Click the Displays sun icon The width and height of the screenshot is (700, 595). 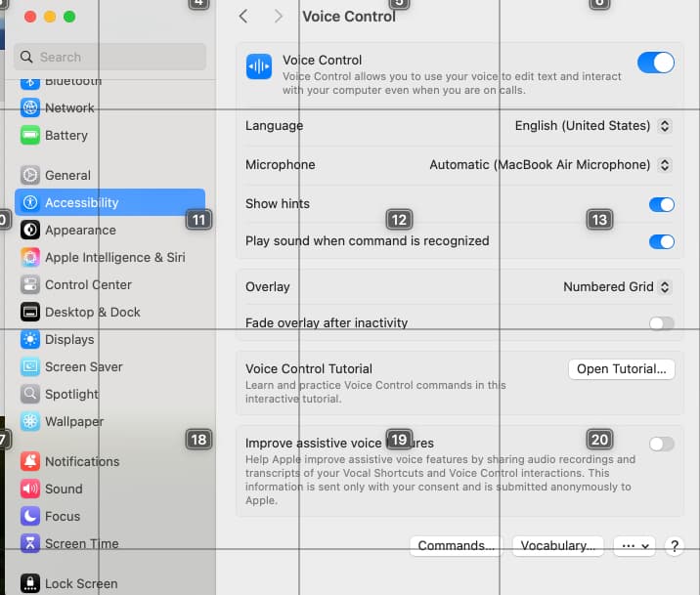click(x=30, y=339)
